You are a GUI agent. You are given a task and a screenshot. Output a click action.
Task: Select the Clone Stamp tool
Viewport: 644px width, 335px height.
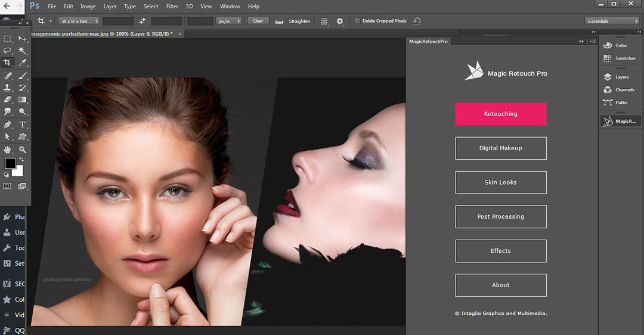coord(7,88)
